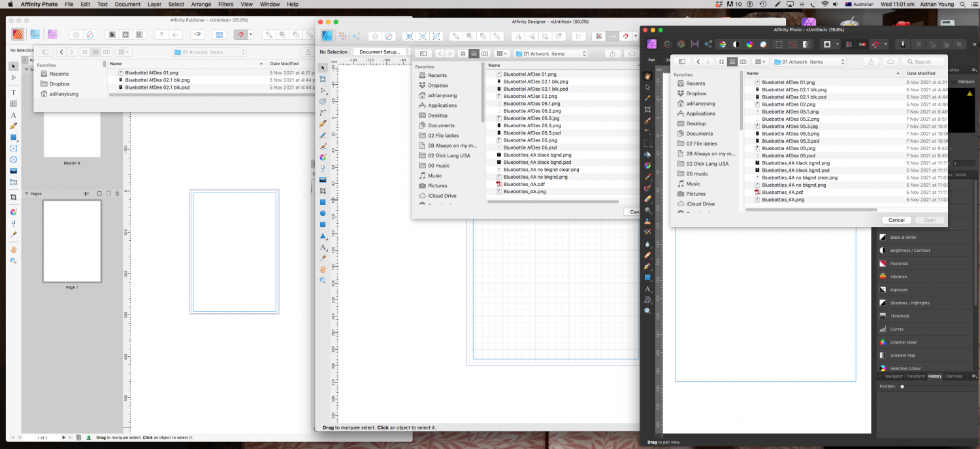Activate the Zoom tool in Affinity Designer
Image resolution: width=980 pixels, height=449 pixels.
pyautogui.click(x=323, y=280)
